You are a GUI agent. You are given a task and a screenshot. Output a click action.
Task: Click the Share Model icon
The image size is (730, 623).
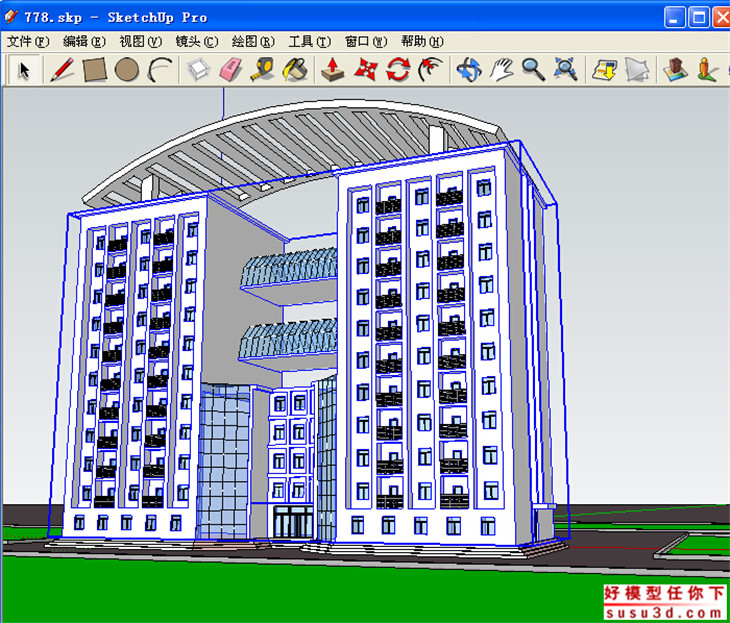(x=636, y=70)
